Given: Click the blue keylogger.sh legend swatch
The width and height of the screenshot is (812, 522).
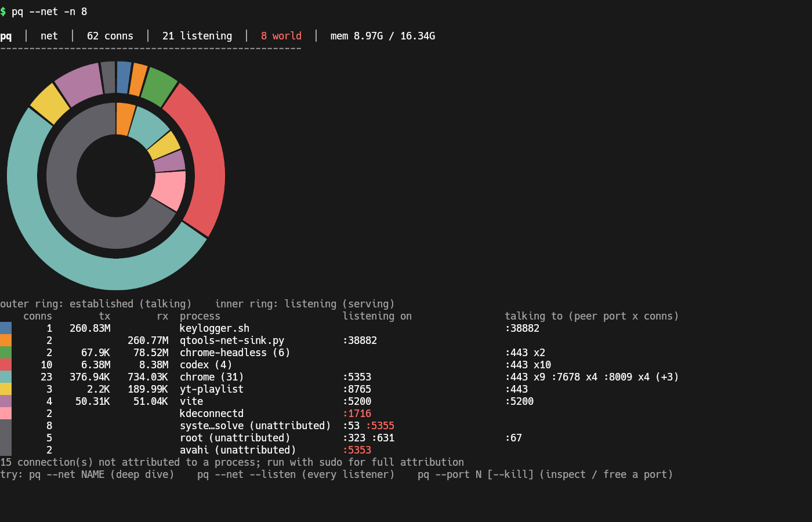Looking at the screenshot, I should click(6, 328).
